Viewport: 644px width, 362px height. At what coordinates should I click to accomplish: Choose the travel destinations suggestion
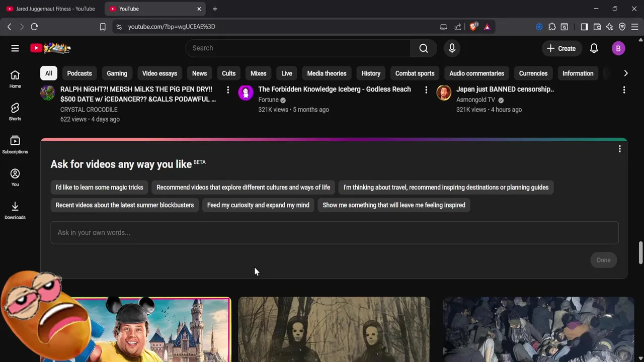[x=446, y=188]
